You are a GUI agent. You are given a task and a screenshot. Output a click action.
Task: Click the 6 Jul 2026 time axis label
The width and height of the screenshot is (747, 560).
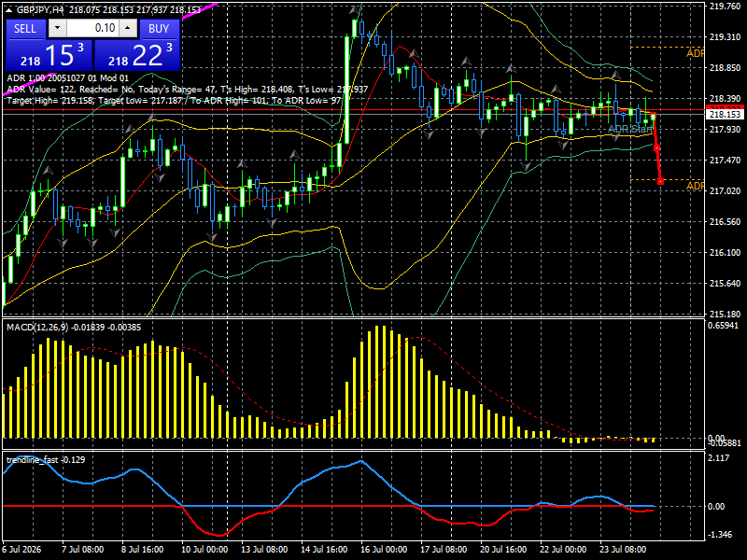[21, 549]
